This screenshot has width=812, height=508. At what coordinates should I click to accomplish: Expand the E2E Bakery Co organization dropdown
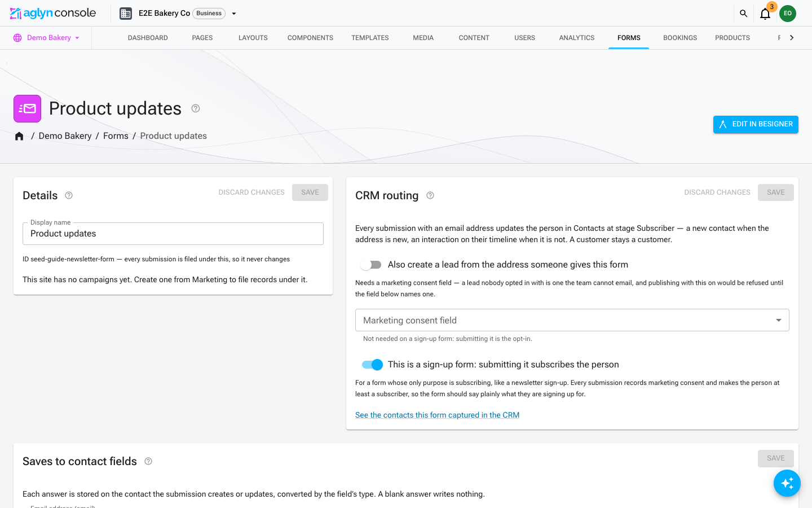[x=234, y=14]
